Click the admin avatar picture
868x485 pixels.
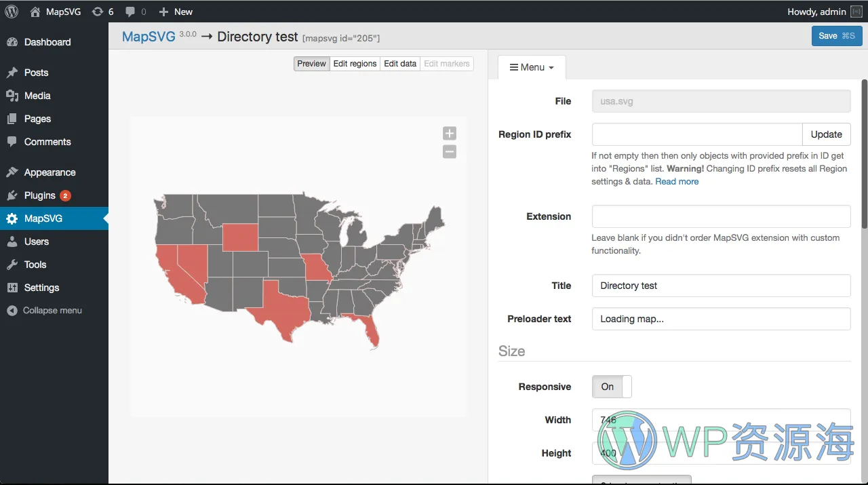tap(857, 12)
